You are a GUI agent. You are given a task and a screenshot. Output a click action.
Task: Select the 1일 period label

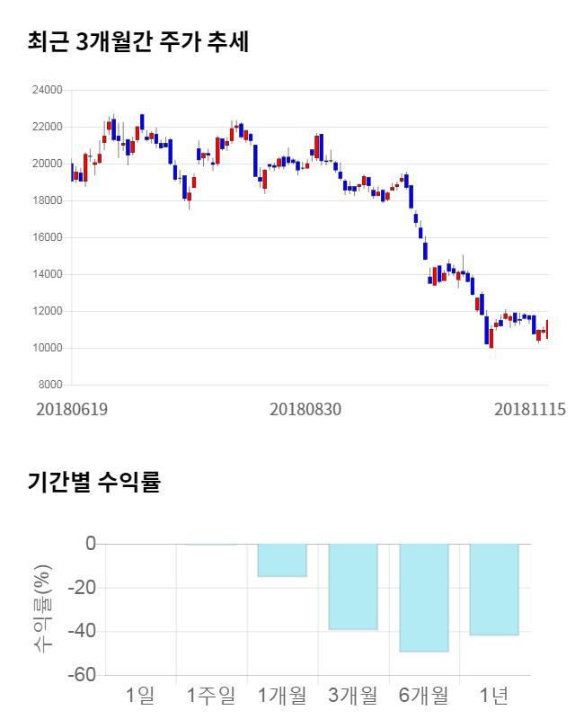[141, 695]
